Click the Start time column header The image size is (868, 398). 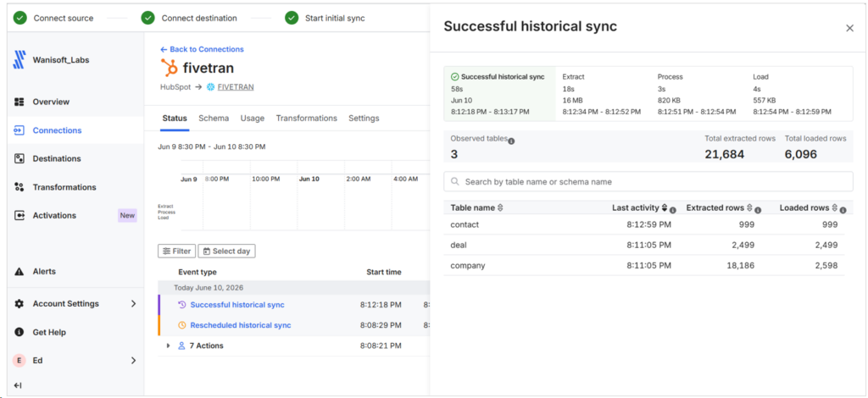(x=384, y=272)
